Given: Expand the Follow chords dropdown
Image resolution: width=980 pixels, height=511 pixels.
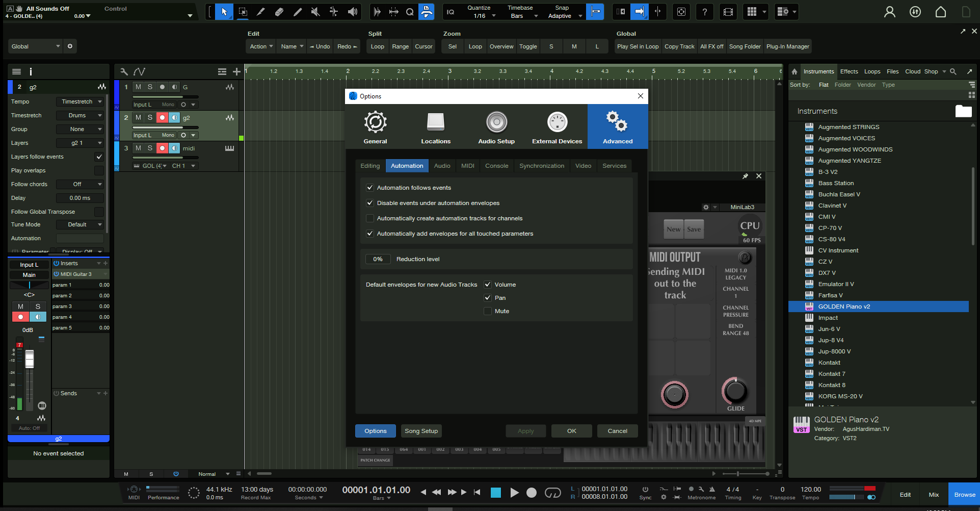Looking at the screenshot, I should (x=80, y=184).
